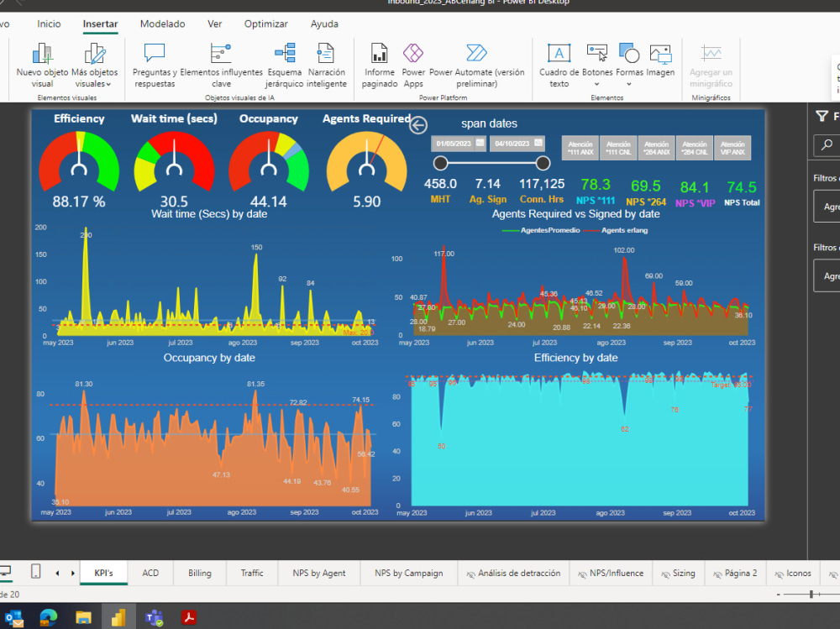The image size is (840, 629).
Task: Switch to the ACD report page
Action: pyautogui.click(x=150, y=573)
